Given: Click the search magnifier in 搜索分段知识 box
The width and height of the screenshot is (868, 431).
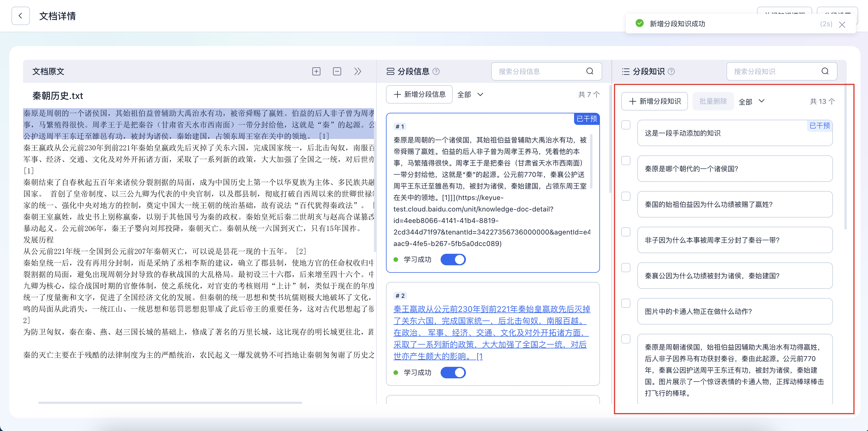Looking at the screenshot, I should 825,71.
